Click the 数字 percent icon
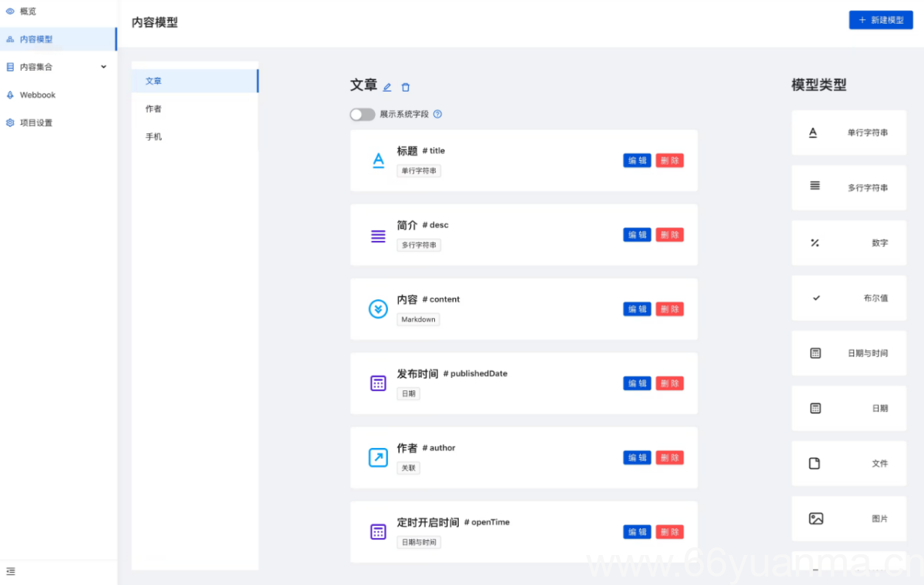Image resolution: width=924 pixels, height=585 pixels. (815, 243)
